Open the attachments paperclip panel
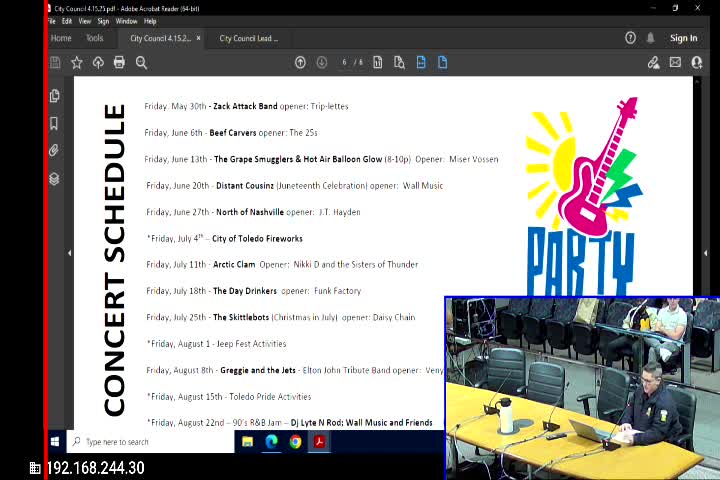Screen dimensions: 720x480 pyautogui.click(x=54, y=151)
